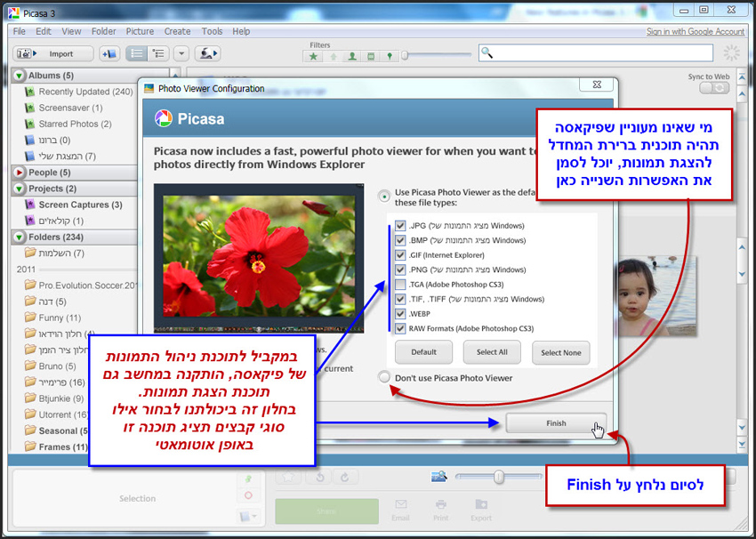Filter by geotagged photos pin icon
The image size is (756, 539).
pos(390,56)
